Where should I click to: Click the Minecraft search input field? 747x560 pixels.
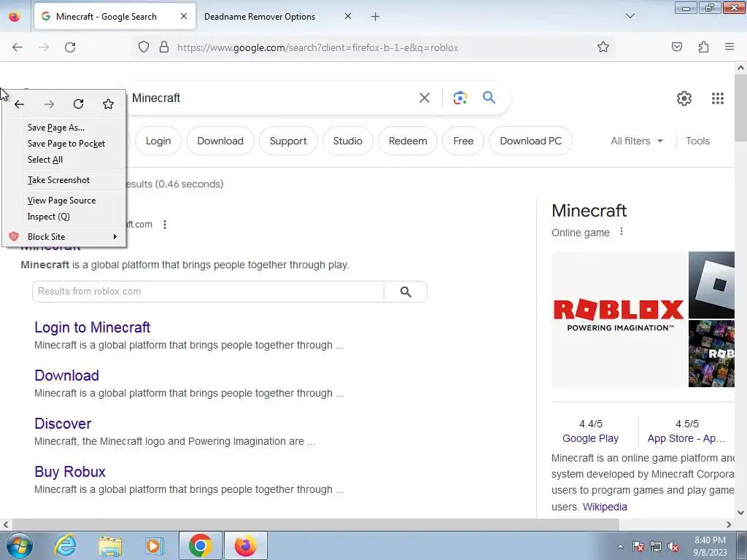(x=271, y=98)
